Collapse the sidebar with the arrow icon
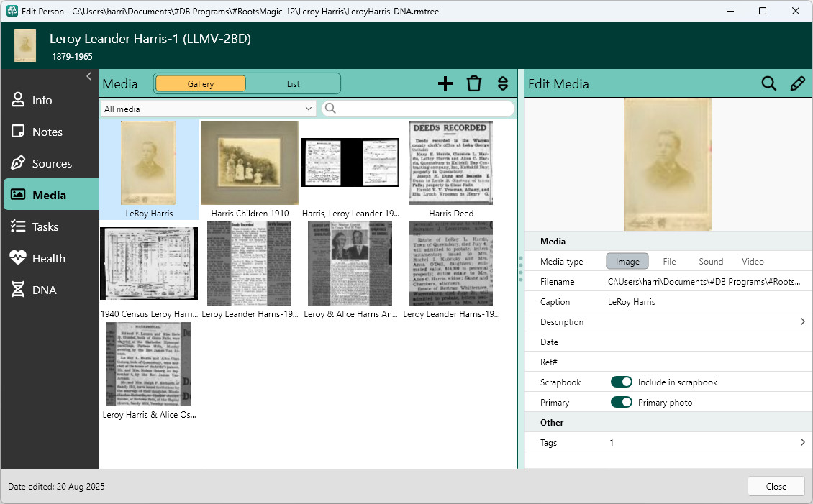 point(88,77)
